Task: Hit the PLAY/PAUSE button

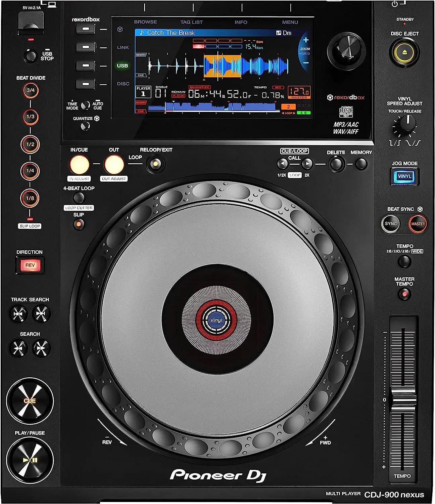Action: [x=30, y=460]
